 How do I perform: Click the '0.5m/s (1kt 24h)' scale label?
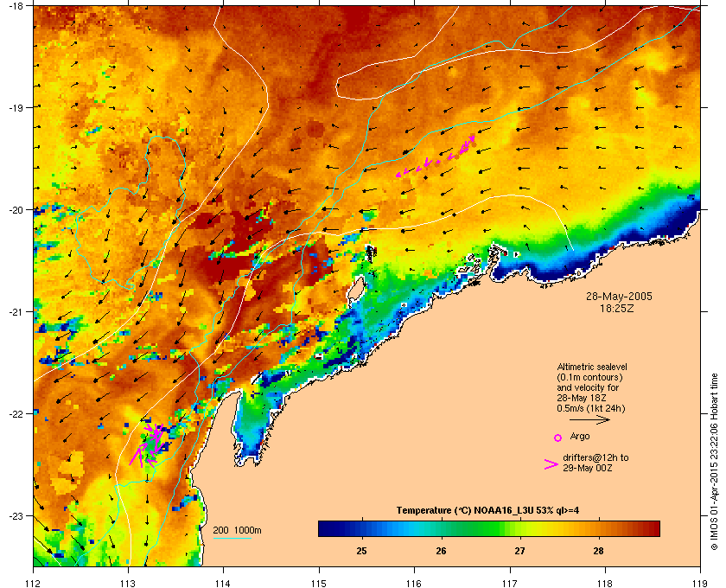click(x=591, y=409)
